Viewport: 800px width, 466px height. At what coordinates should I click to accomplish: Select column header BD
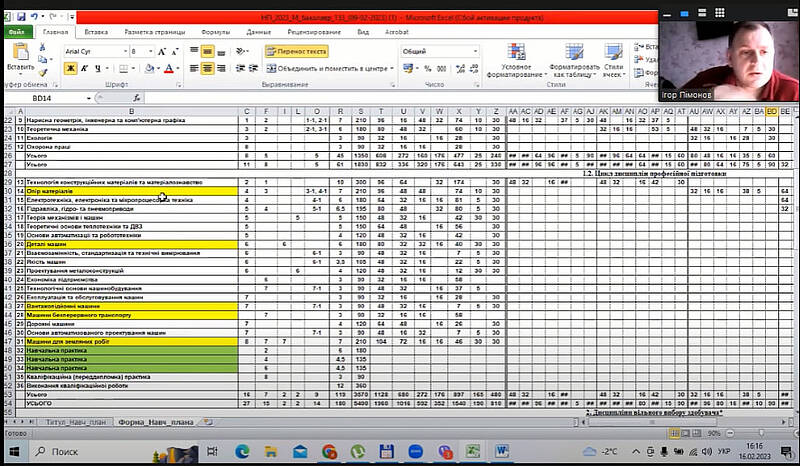click(771, 111)
